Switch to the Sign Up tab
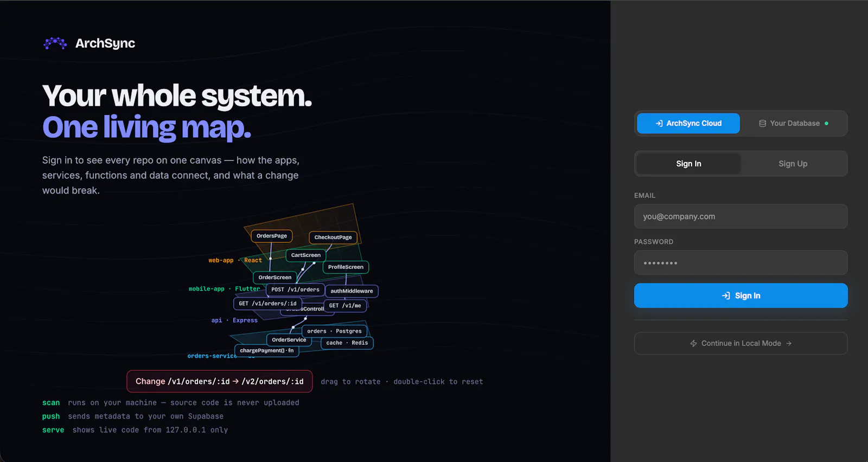The width and height of the screenshot is (868, 462). tap(793, 164)
